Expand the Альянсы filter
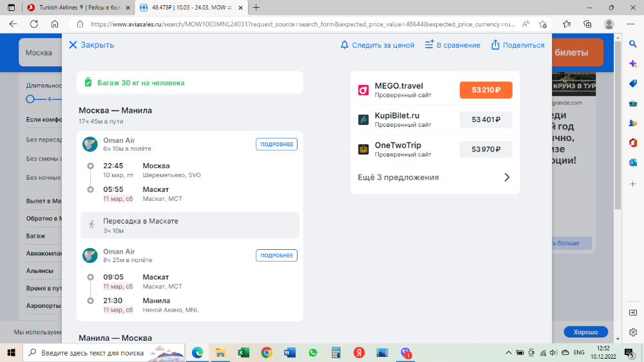 [40, 271]
